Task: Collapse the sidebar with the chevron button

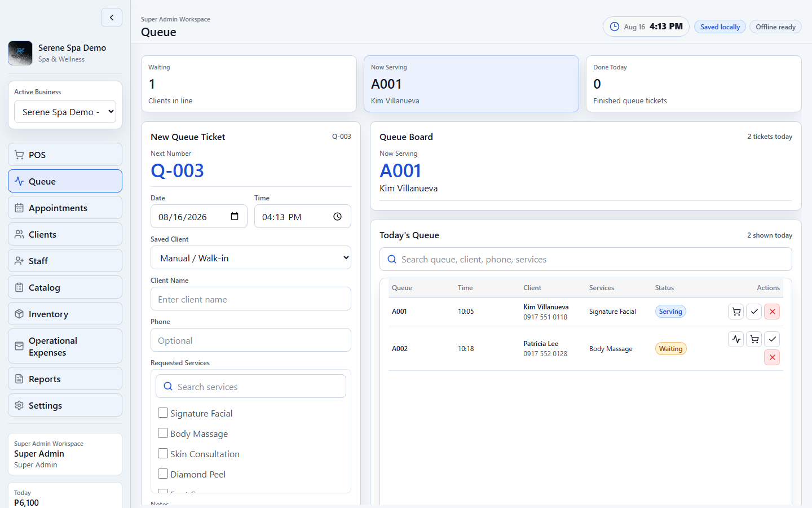Action: coord(112,17)
